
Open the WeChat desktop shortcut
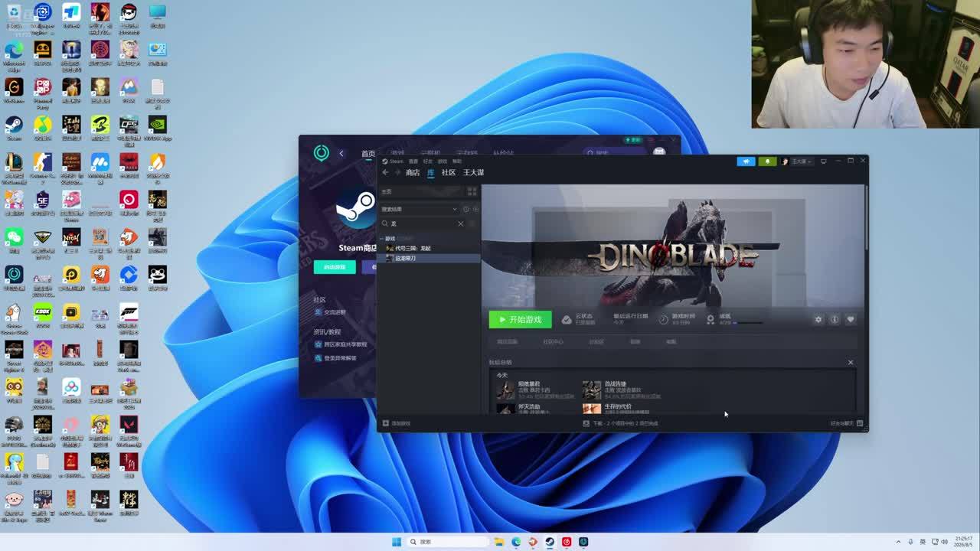[x=14, y=240]
